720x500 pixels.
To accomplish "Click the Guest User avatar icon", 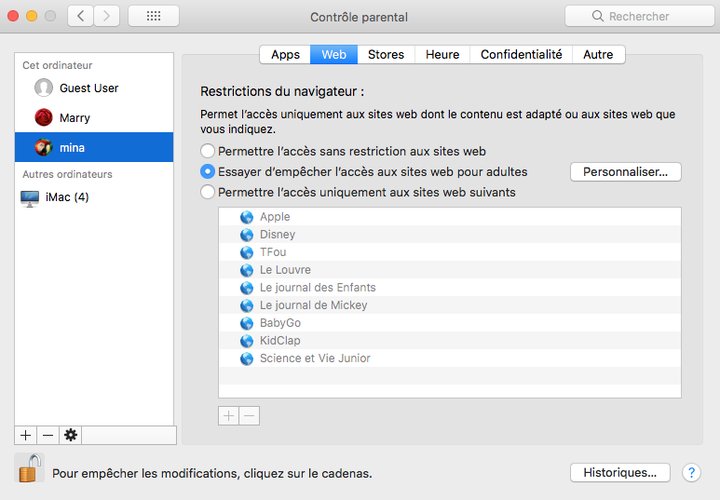I will (x=44, y=87).
